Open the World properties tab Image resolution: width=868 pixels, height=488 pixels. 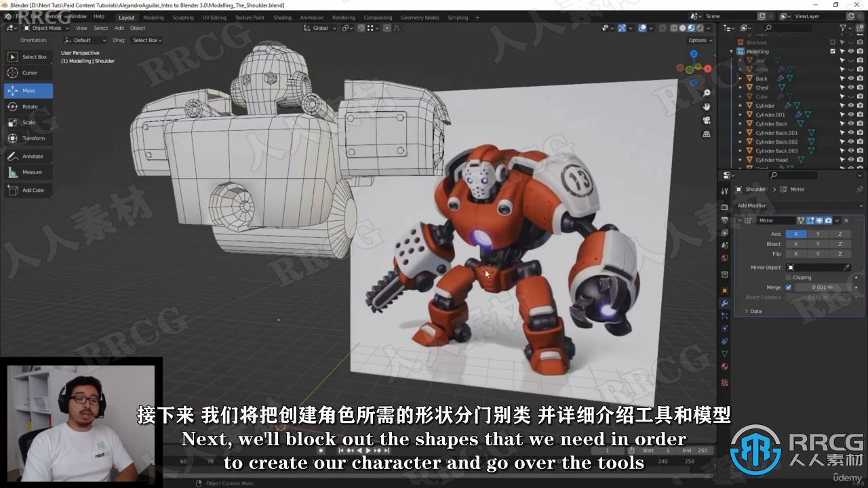coord(725,258)
